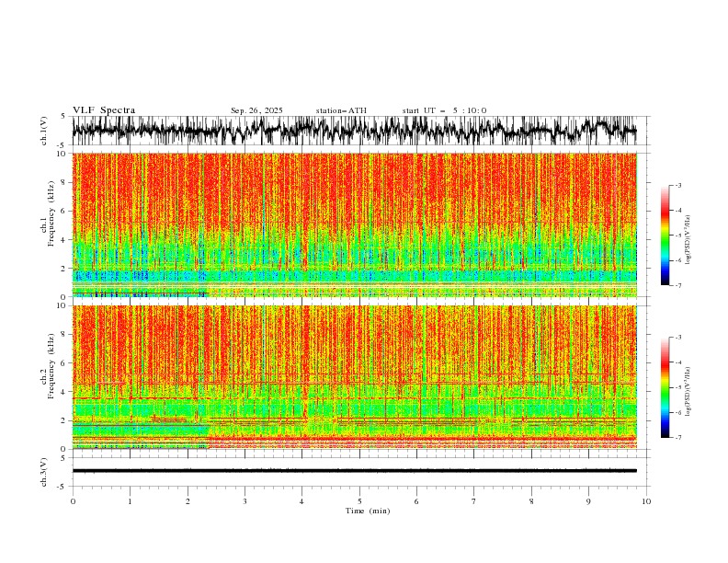Click the ch.3(V) axis value '-5'
The width and height of the screenshot is (728, 563).
[63, 487]
